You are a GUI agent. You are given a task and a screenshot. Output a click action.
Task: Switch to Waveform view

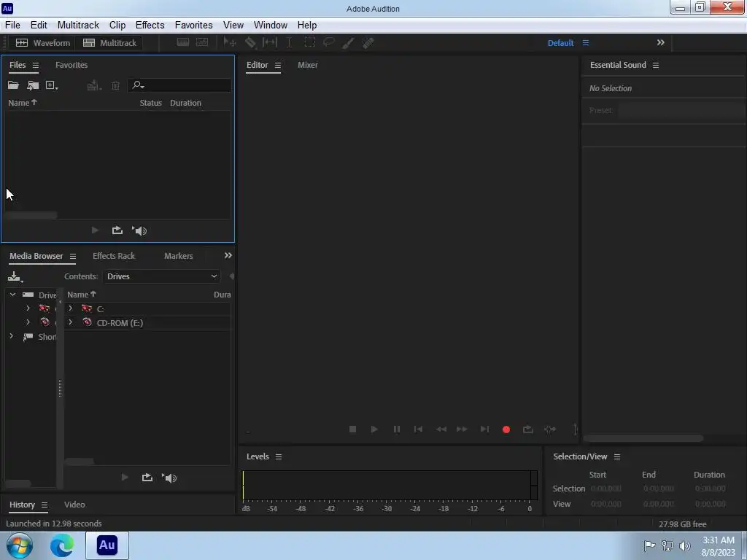[x=43, y=43]
